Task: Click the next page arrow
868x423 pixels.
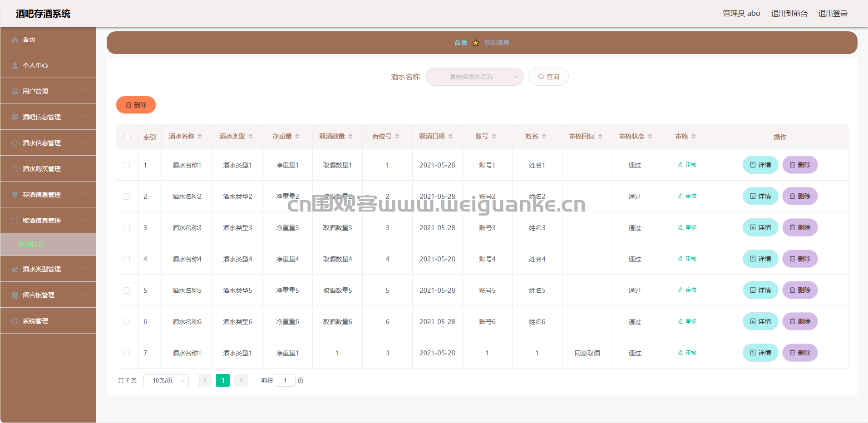Action: click(x=241, y=380)
